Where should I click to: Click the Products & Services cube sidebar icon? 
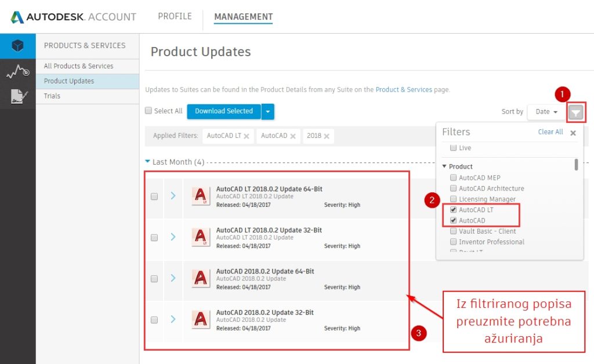tap(17, 46)
